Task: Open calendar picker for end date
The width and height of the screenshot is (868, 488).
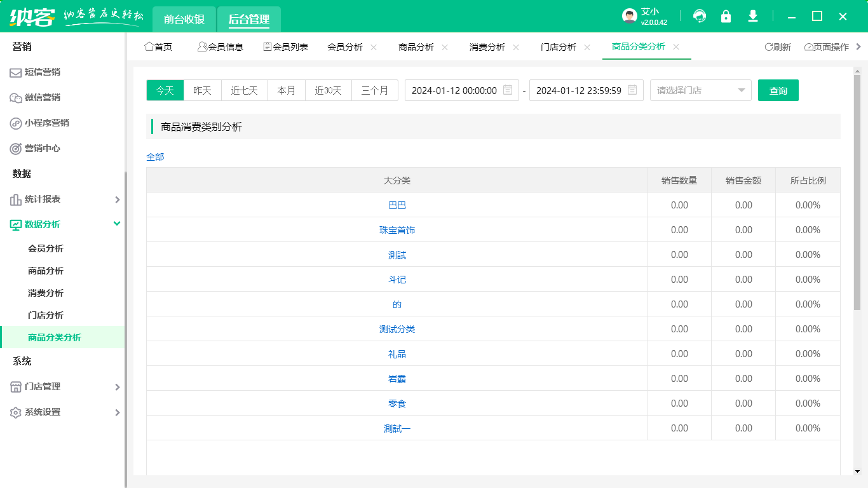Action: tap(632, 90)
